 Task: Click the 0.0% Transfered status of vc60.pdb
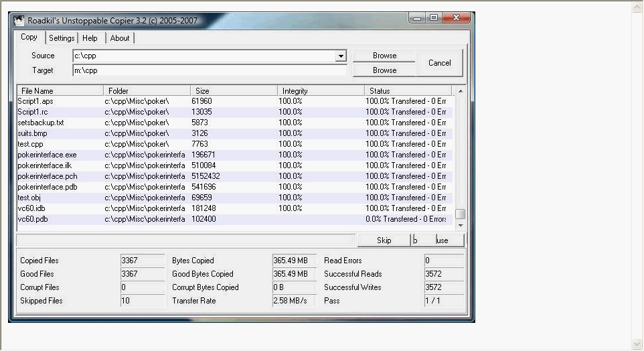406,219
